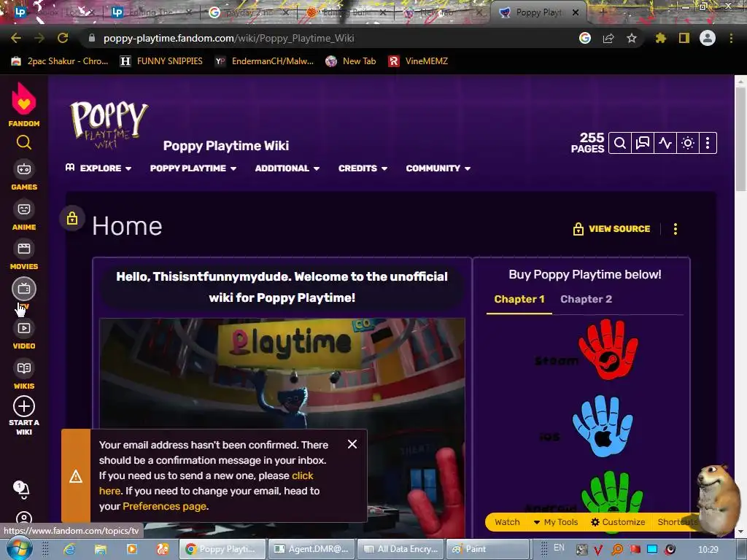
Task: Expand the Credits menu
Action: click(363, 168)
